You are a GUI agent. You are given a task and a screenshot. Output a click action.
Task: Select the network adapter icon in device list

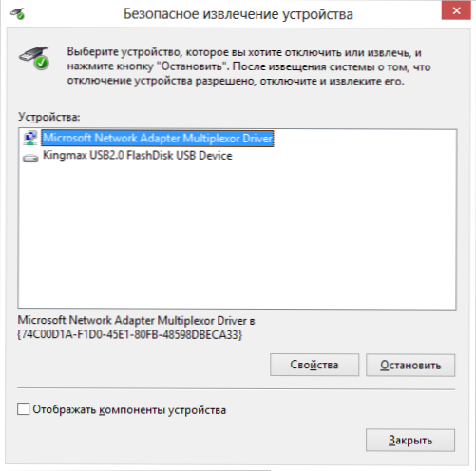(30, 138)
